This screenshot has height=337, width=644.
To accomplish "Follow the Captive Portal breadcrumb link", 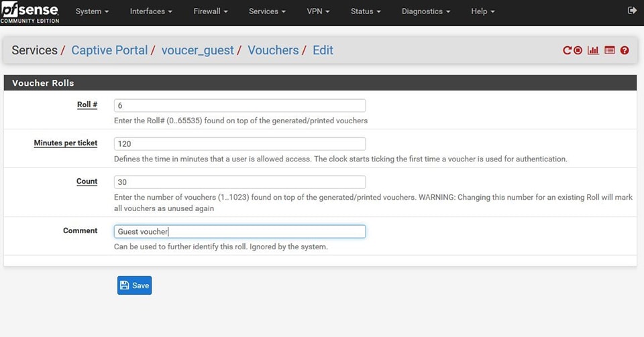I will [x=109, y=50].
